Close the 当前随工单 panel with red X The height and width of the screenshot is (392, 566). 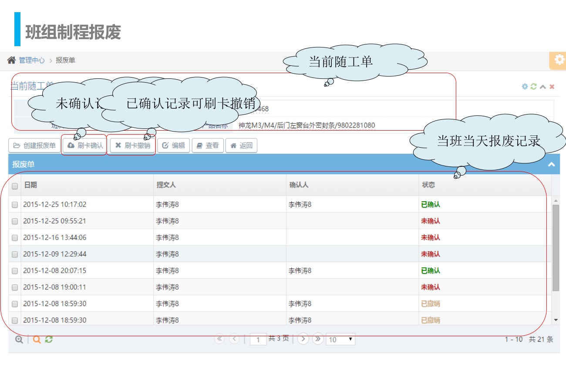pyautogui.click(x=552, y=87)
